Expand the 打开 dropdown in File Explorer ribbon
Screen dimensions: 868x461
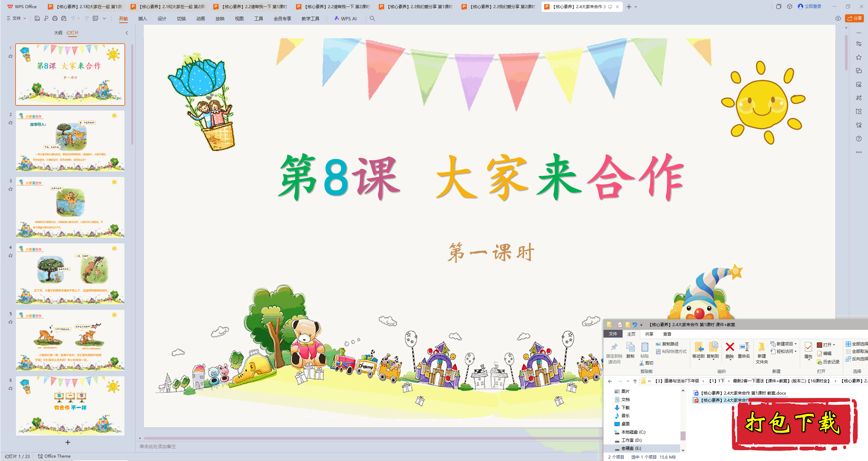[834, 345]
